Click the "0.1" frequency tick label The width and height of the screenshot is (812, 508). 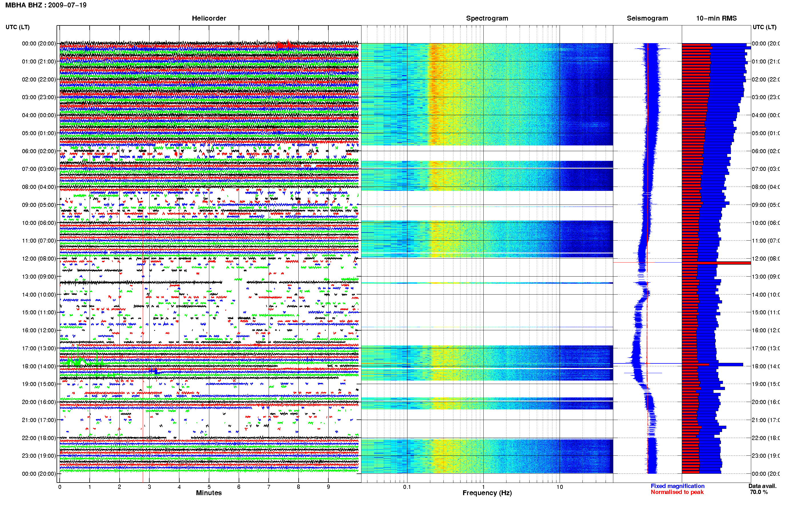407,487
